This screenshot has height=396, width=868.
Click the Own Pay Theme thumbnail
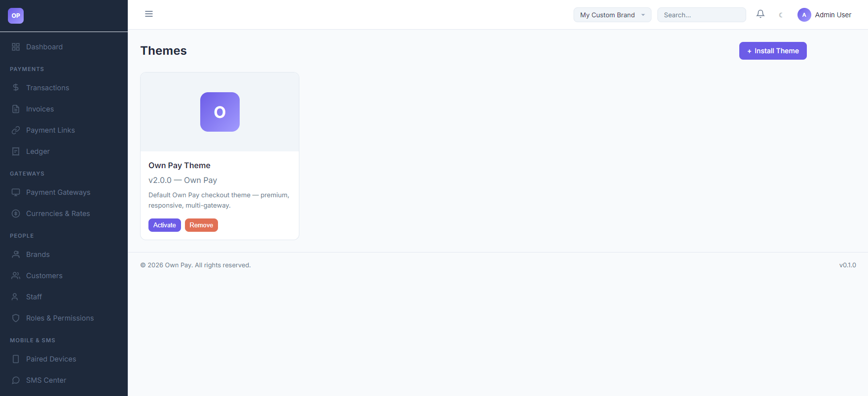(x=220, y=112)
